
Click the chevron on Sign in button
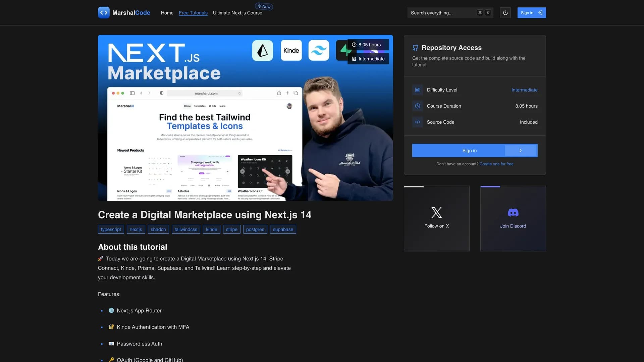point(521,150)
